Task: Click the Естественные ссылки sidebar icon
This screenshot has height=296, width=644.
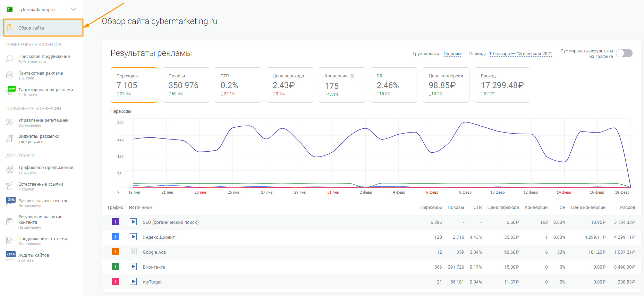Action: coord(10,186)
